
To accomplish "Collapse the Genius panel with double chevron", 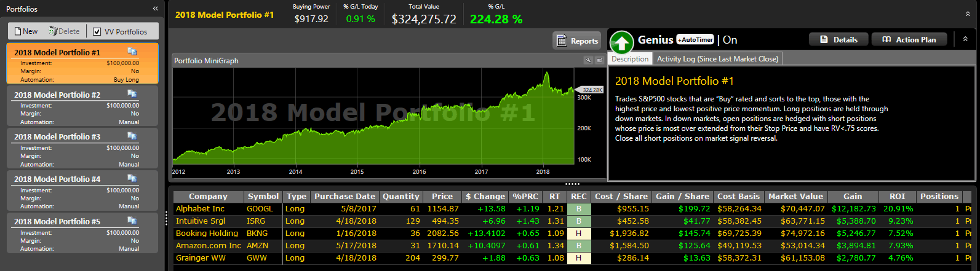I will tap(965, 39).
